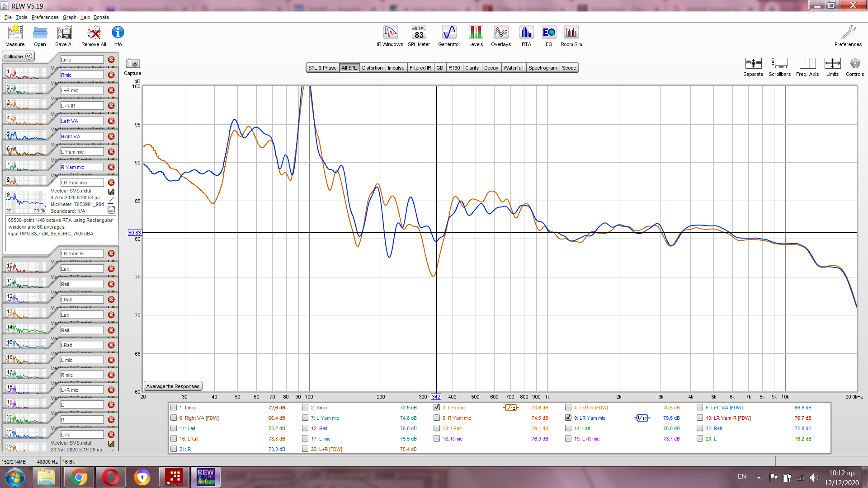Open the Graph menu
The width and height of the screenshot is (868, 488).
tap(69, 17)
